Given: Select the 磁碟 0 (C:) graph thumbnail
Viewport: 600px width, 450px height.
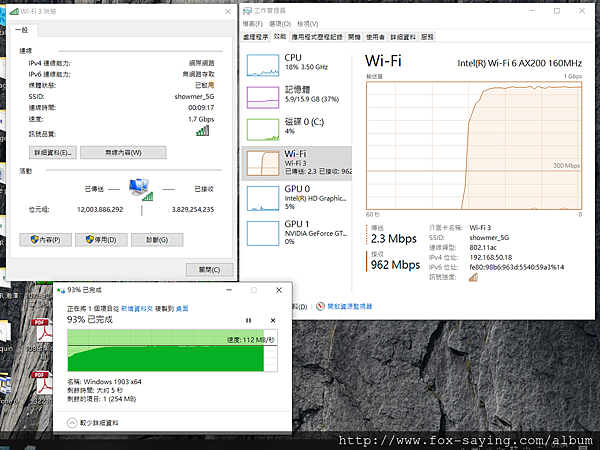Looking at the screenshot, I should (x=263, y=129).
